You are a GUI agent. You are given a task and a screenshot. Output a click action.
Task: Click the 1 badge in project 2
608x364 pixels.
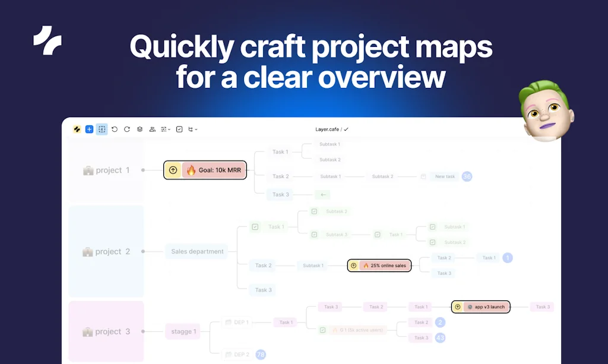pyautogui.click(x=508, y=258)
